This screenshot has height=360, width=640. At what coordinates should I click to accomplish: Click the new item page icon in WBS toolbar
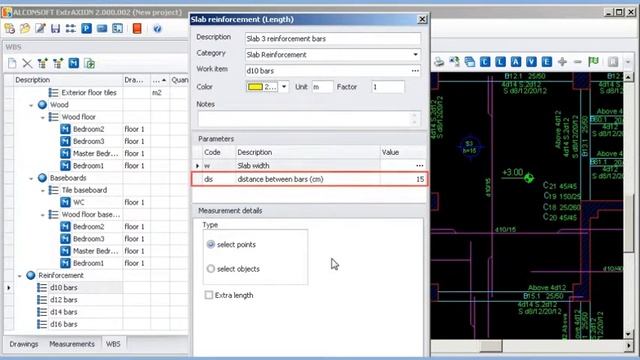pyautogui.click(x=12, y=63)
